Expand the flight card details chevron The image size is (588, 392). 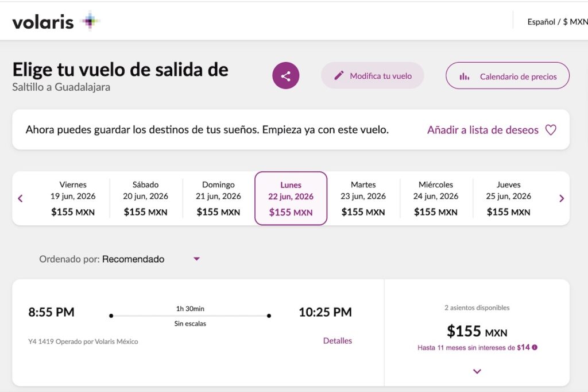pos(477,371)
